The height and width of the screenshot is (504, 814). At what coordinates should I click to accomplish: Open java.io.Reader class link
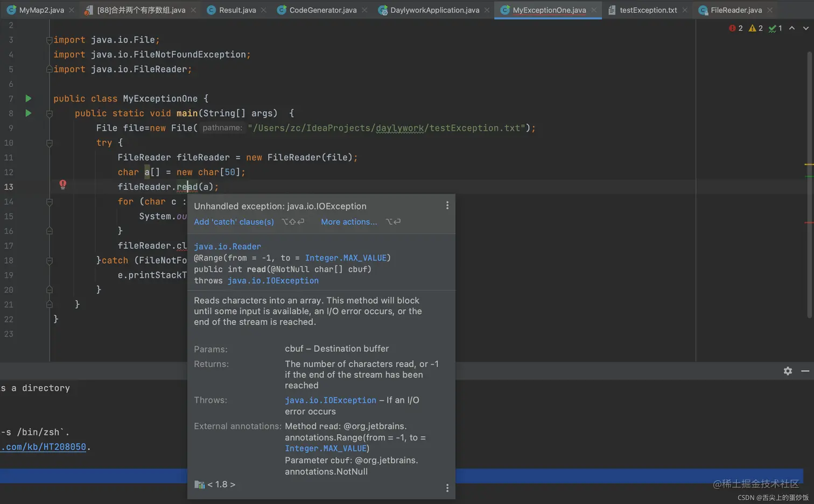click(227, 246)
